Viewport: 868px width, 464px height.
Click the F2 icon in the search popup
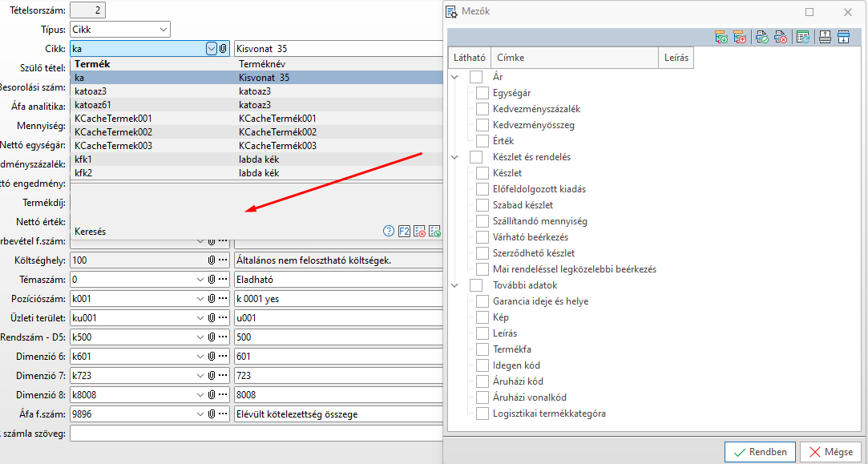[404, 232]
